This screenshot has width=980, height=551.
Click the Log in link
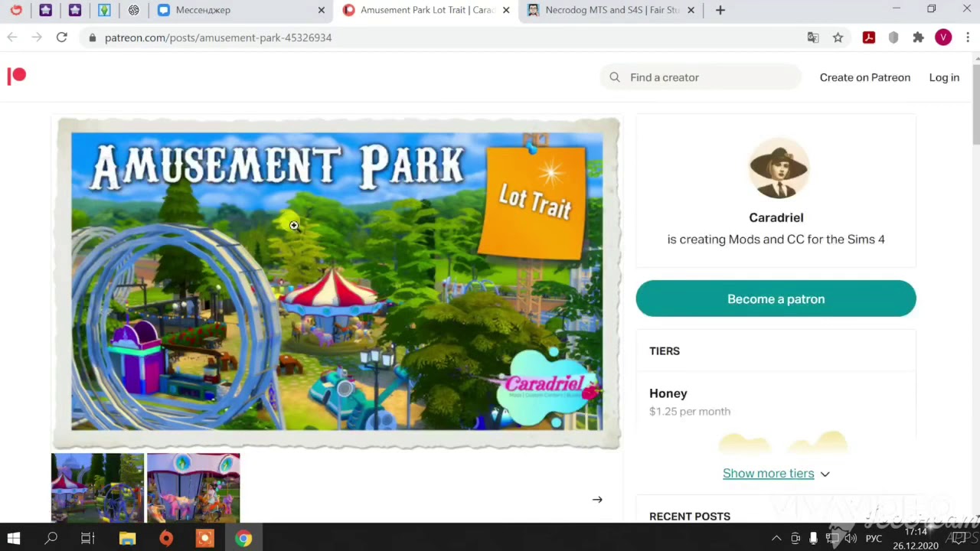(944, 77)
